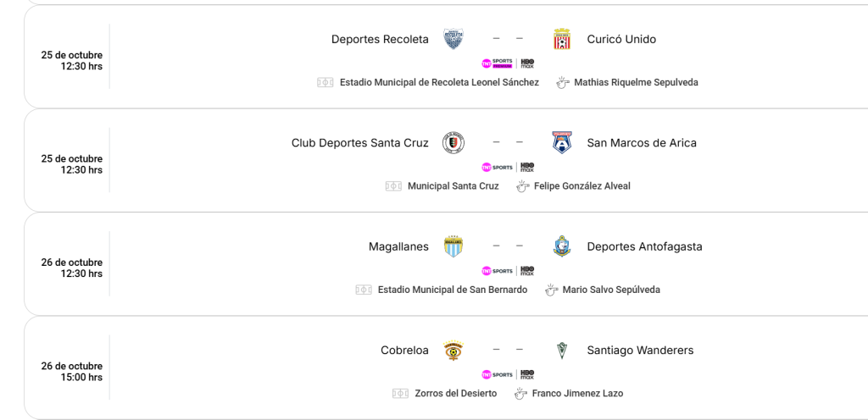Click stadium icon beside Zorros del Desierto
Viewport: 868px width, 420px height.
(x=400, y=394)
